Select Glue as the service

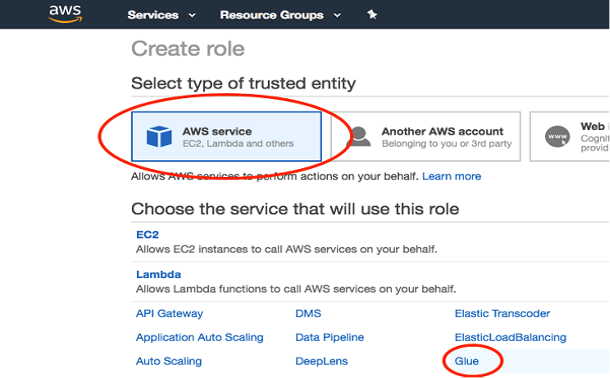466,361
